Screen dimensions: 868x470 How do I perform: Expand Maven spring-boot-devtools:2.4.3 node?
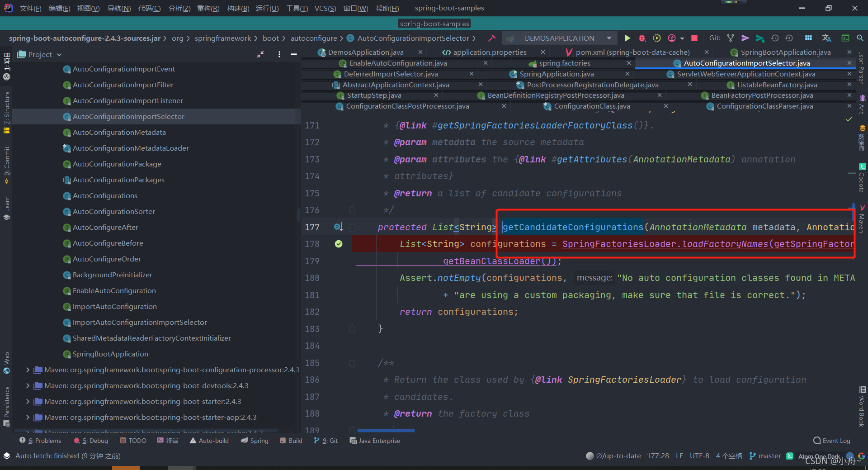pyautogui.click(x=28, y=385)
